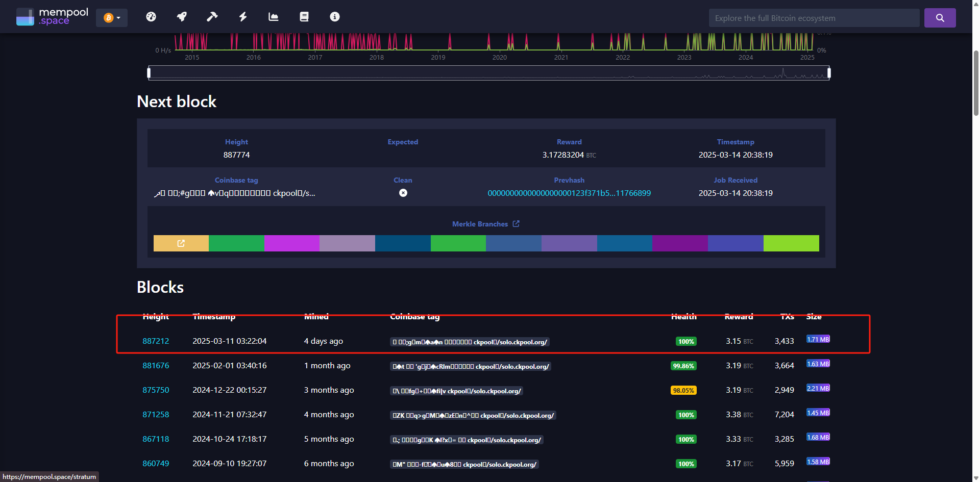
Task: Select the magenta Merkle branch swatch
Action: [x=291, y=243]
